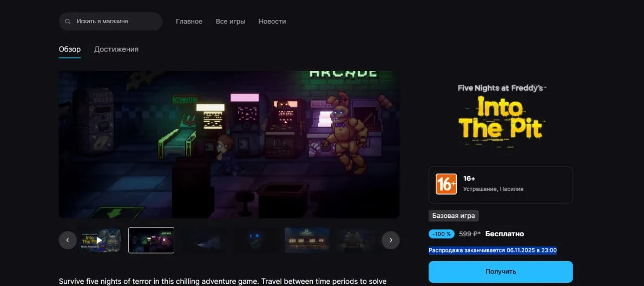Select the highlighted arcade screenshot thumbnail
This screenshot has height=286, width=644.
[151, 240]
